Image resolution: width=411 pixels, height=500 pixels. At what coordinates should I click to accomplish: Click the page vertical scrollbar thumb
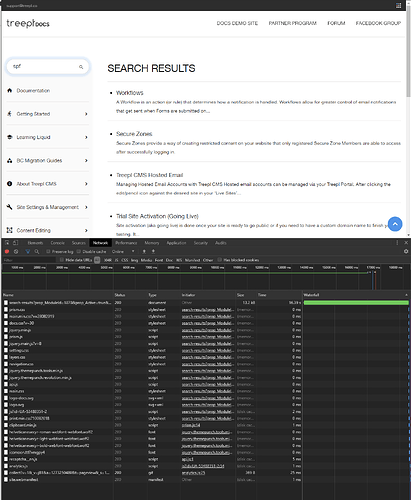(409, 52)
